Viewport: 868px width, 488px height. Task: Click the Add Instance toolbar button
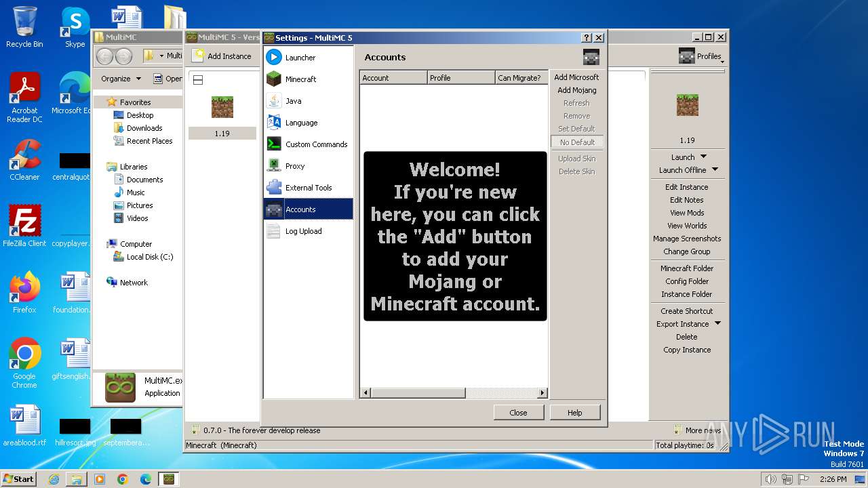click(222, 56)
